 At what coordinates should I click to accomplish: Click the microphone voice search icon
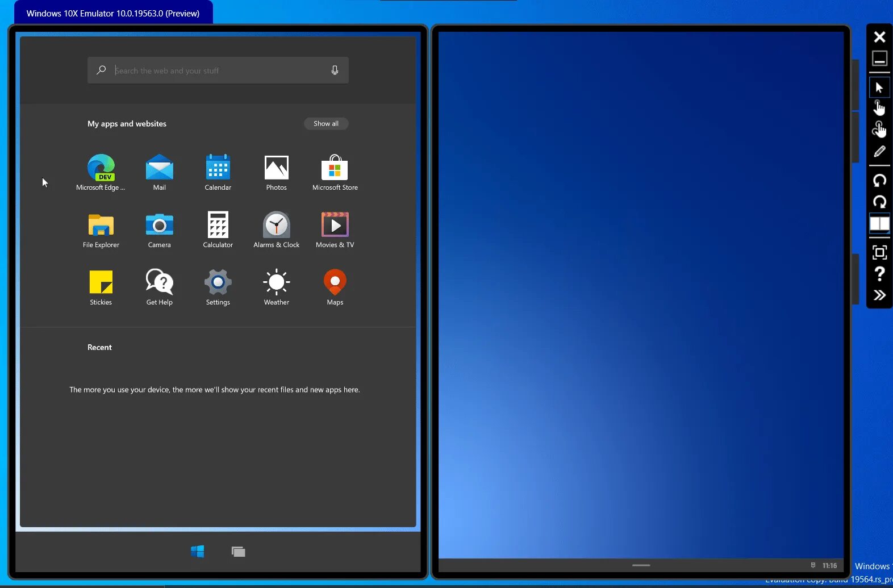point(335,70)
